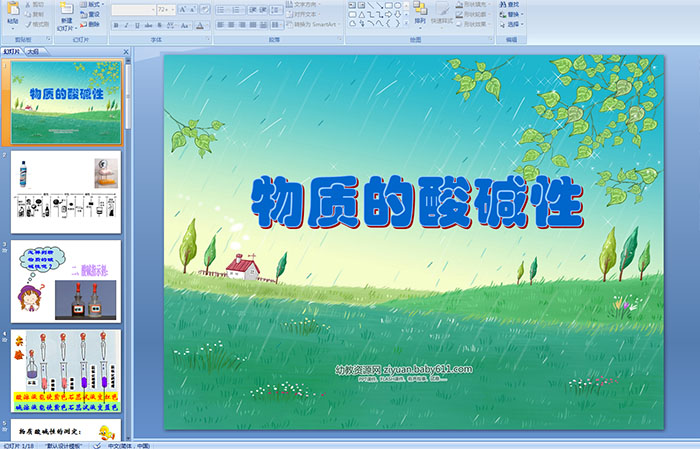Viewport: 700px width, 449px height.
Task: Choose the Isosceles Triangle shape
Action: 362,15
